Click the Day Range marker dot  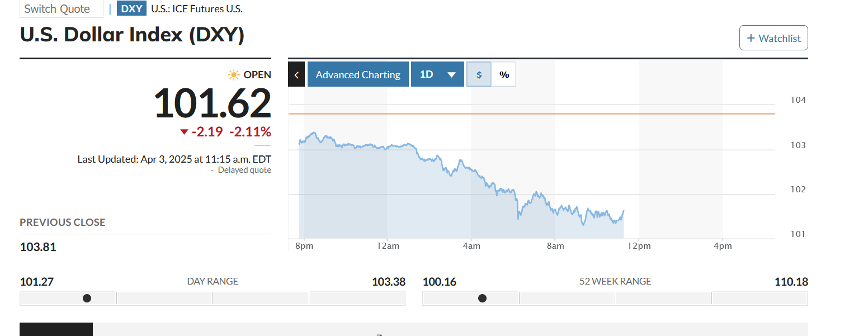87,299
